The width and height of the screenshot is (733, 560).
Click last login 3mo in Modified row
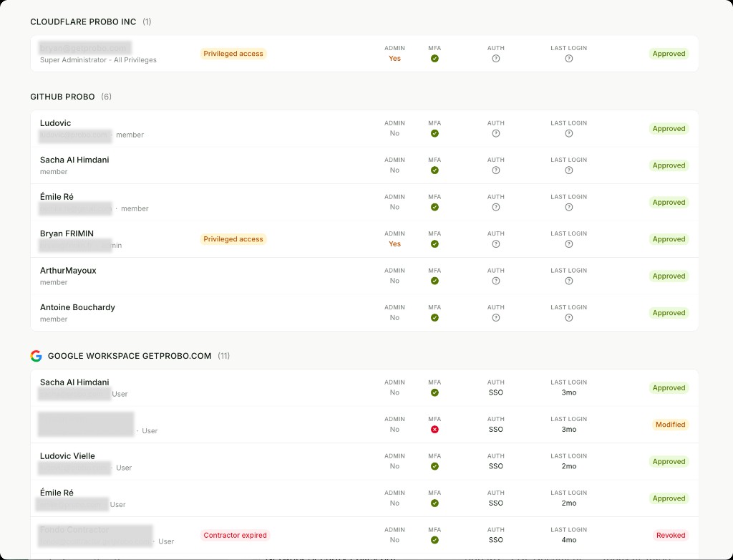pyautogui.click(x=569, y=430)
